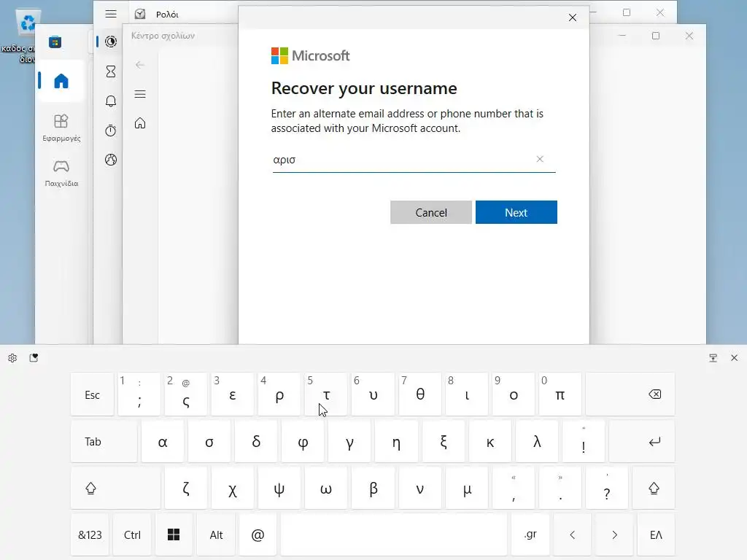Tap the space bar

394,534
